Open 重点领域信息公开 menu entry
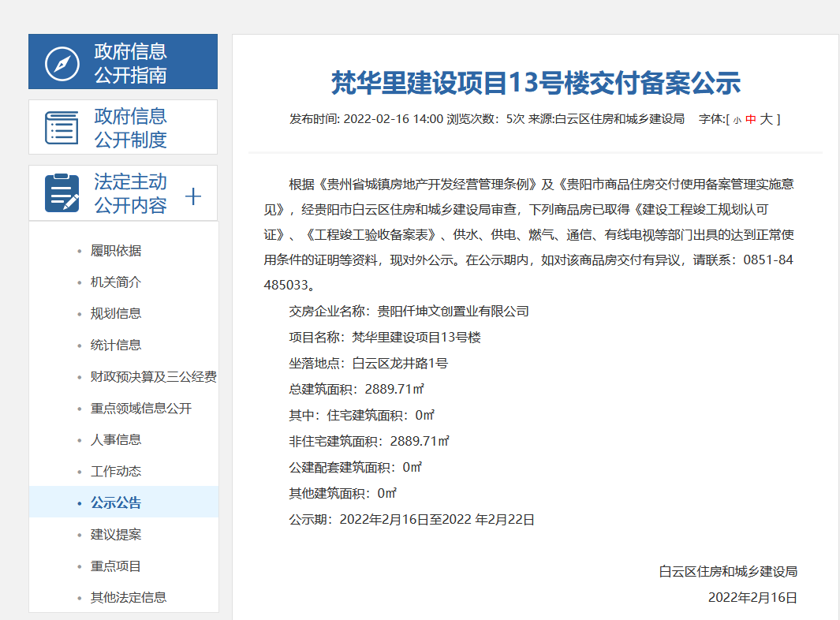840x620 pixels. 141,409
